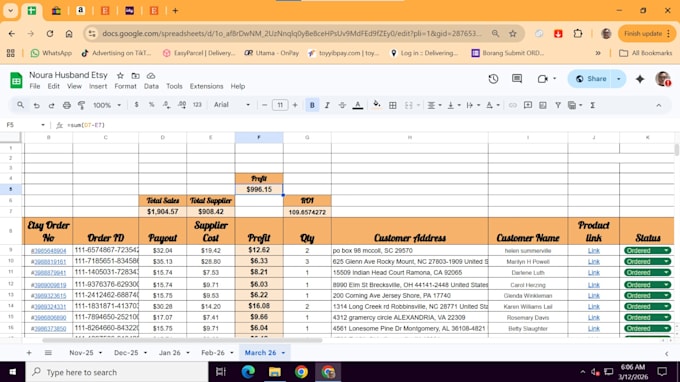Increase decimal places

182,105
